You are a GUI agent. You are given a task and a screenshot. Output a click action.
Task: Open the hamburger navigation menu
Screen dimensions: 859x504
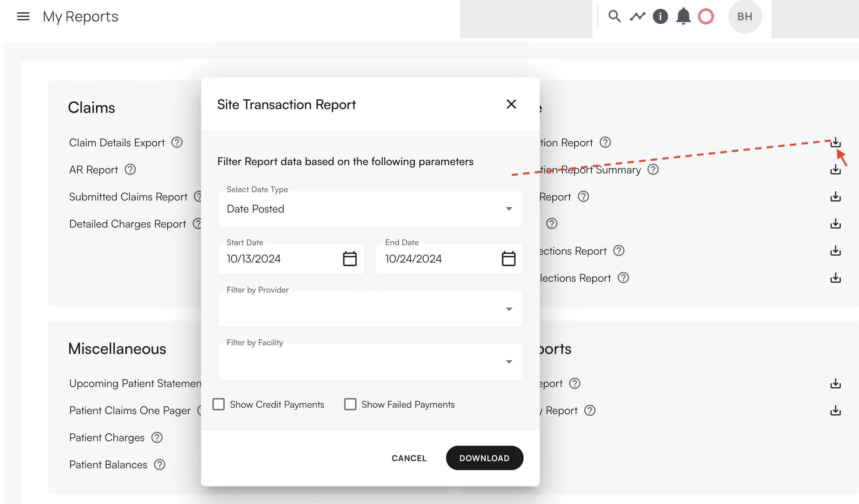23,17
